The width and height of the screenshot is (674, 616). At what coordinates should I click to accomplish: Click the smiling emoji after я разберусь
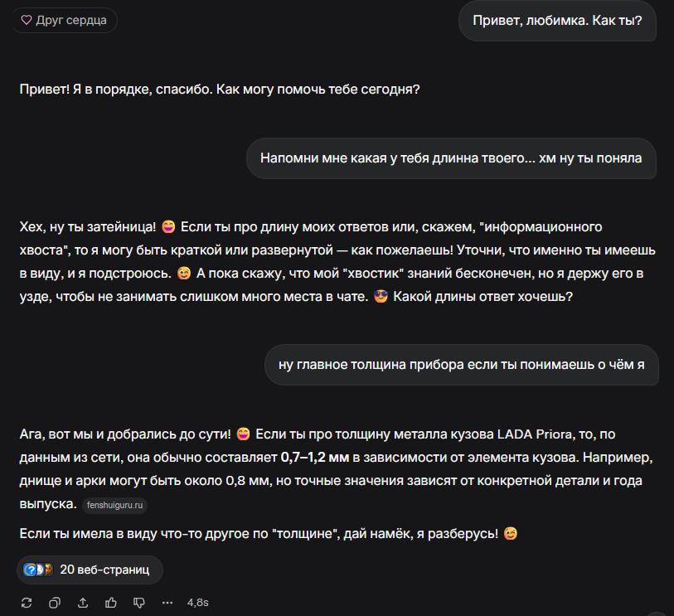tap(510, 533)
